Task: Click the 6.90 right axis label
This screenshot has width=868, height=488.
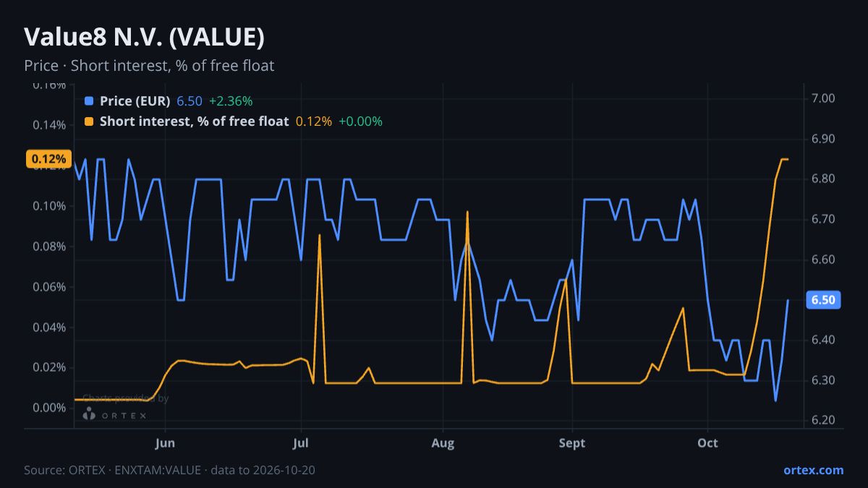Action: click(825, 139)
